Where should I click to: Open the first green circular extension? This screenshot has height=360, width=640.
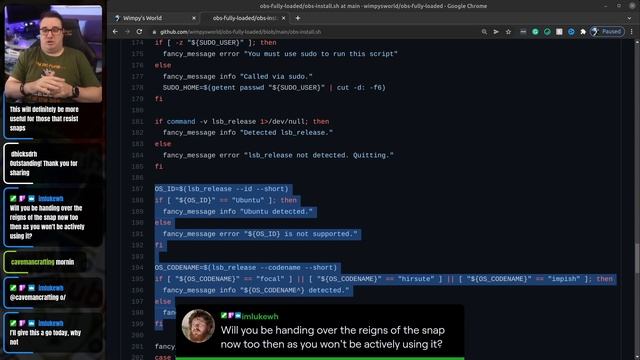(535, 32)
